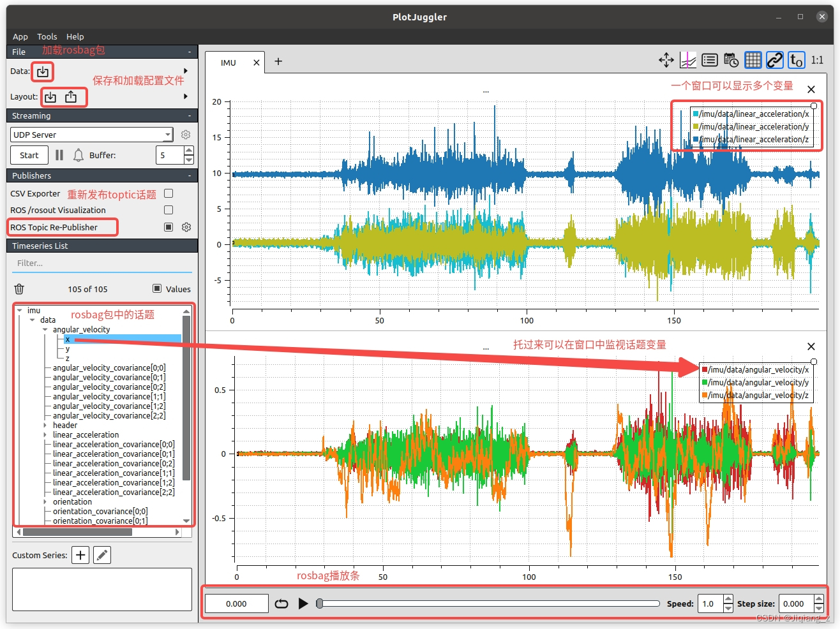Screen dimensions: 840x629
Task: Collapse the Streaming panel section
Action: 190,116
